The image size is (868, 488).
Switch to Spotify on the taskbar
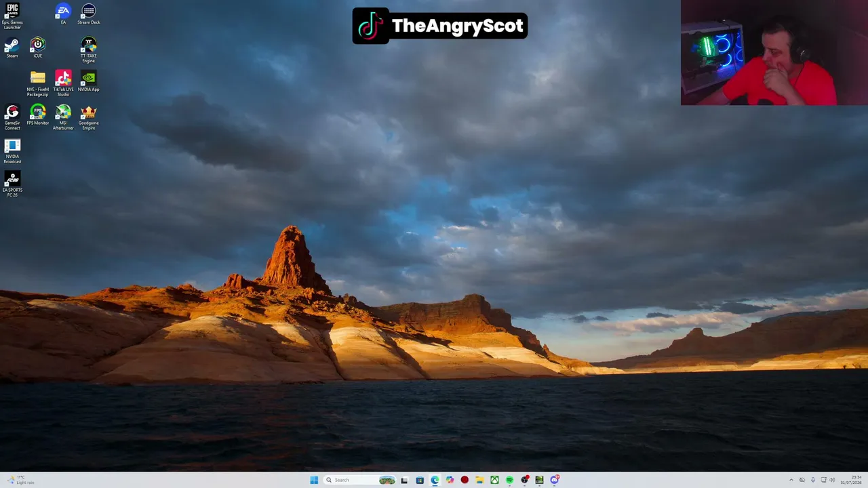[509, 480]
